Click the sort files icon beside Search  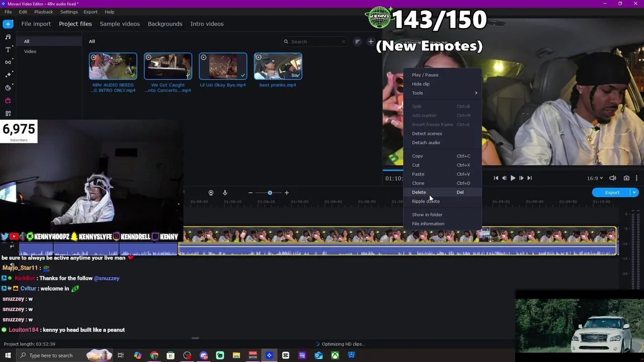357,42
